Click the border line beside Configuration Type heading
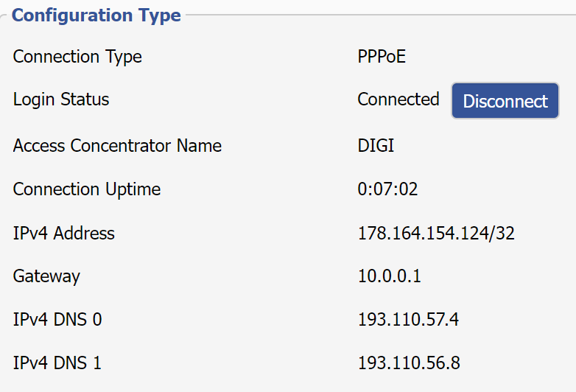 coord(381,15)
